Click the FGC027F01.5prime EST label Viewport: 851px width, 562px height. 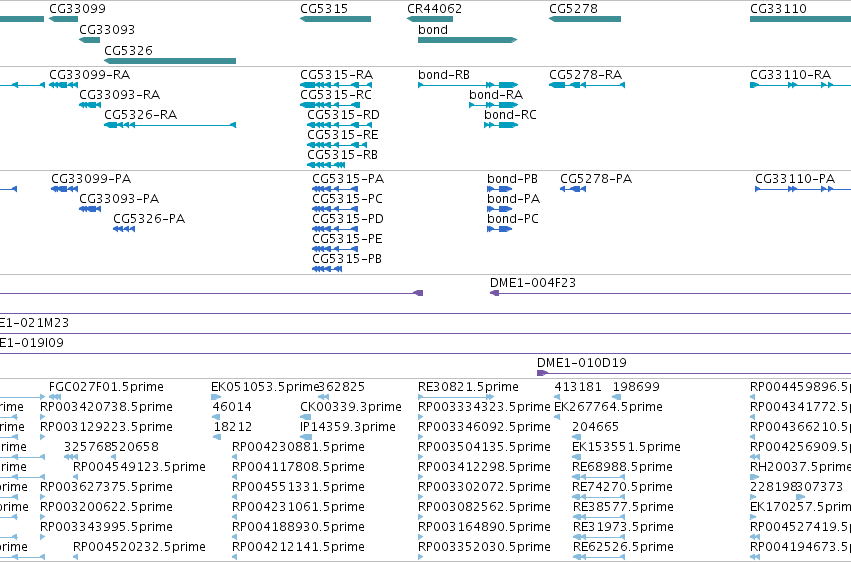tap(106, 387)
